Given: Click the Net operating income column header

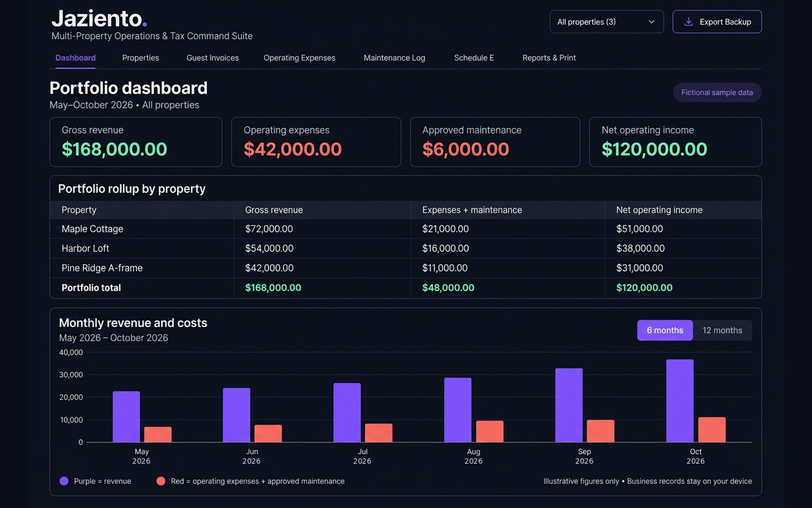Looking at the screenshot, I should pyautogui.click(x=659, y=210).
